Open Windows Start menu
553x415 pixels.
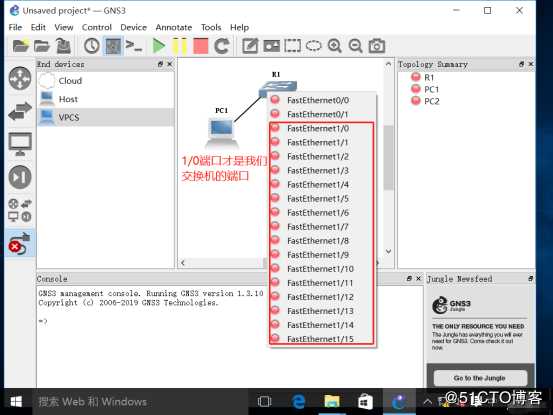click(16, 401)
